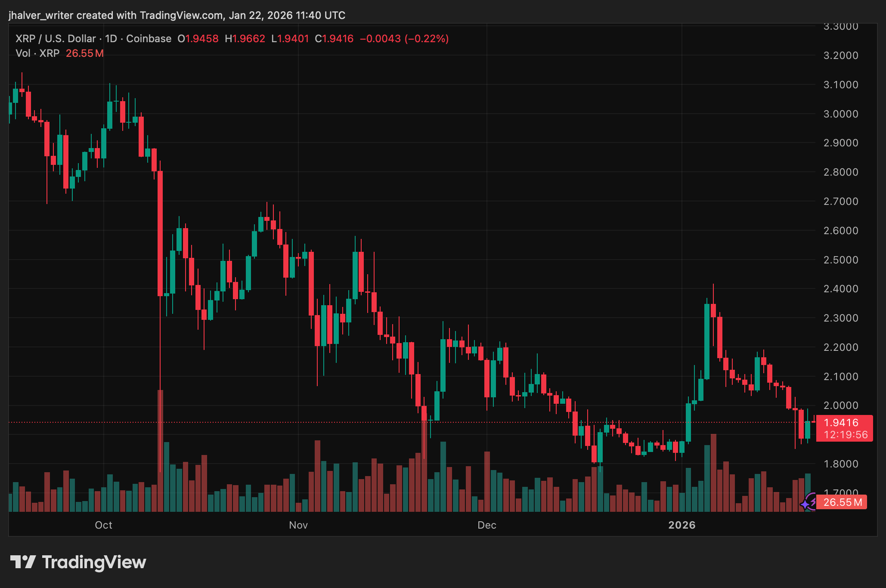Click the purple sparkle star icon
The height and width of the screenshot is (588, 886).
(x=805, y=504)
